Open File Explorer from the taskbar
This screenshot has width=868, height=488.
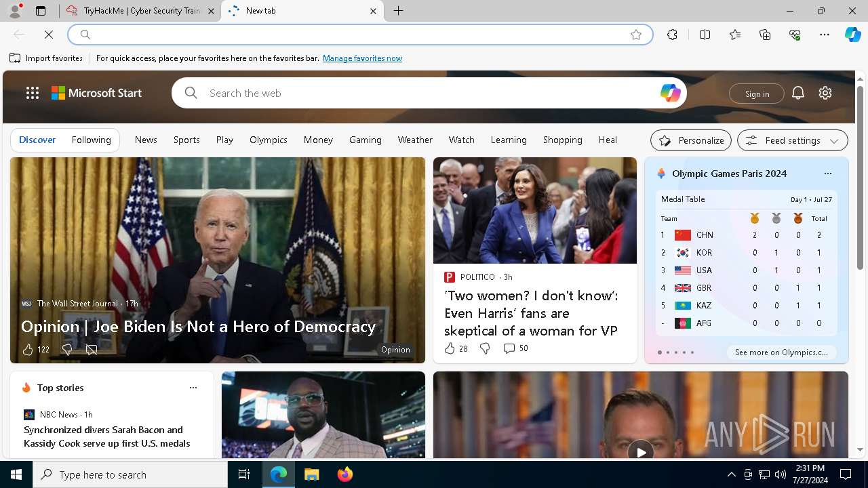[311, 474]
